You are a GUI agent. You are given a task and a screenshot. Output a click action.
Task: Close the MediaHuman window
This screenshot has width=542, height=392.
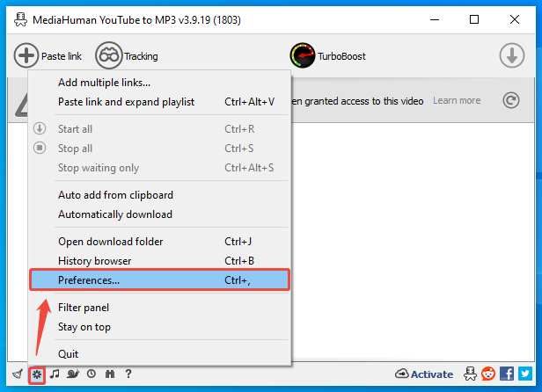pyautogui.click(x=515, y=19)
